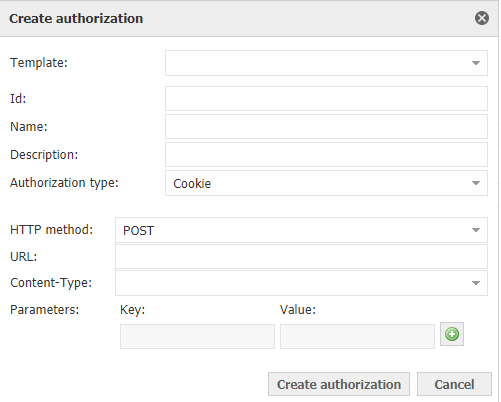The width and height of the screenshot is (501, 402).
Task: Focus the parameter Key field
Action: (197, 336)
